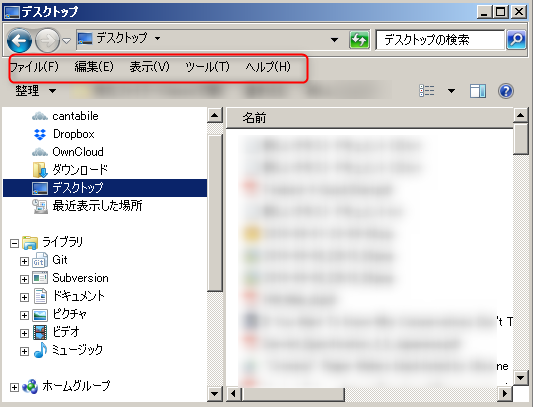Click the blue help question mark icon
Screen dimensions: 533x407
click(x=506, y=91)
